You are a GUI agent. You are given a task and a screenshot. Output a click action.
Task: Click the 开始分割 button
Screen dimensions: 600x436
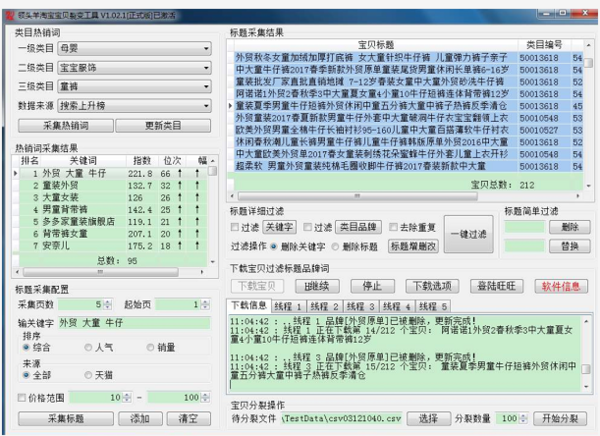[559, 416]
